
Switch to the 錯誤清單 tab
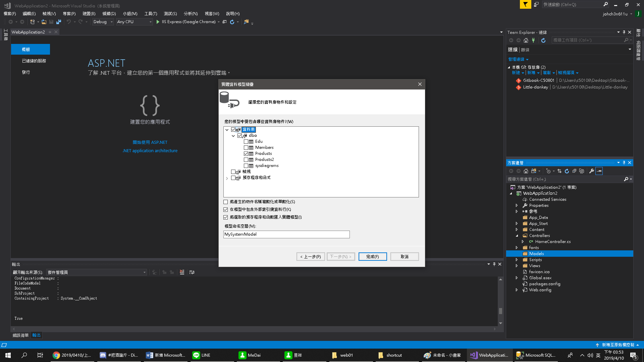pyautogui.click(x=20, y=335)
